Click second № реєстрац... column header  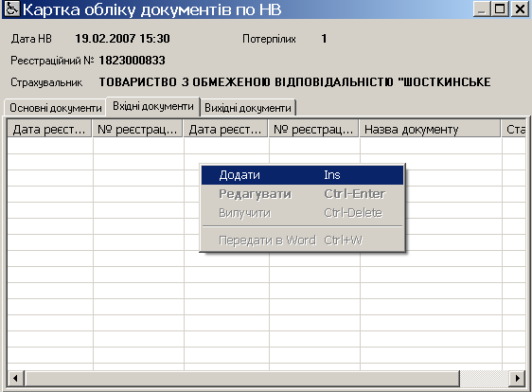[314, 130]
